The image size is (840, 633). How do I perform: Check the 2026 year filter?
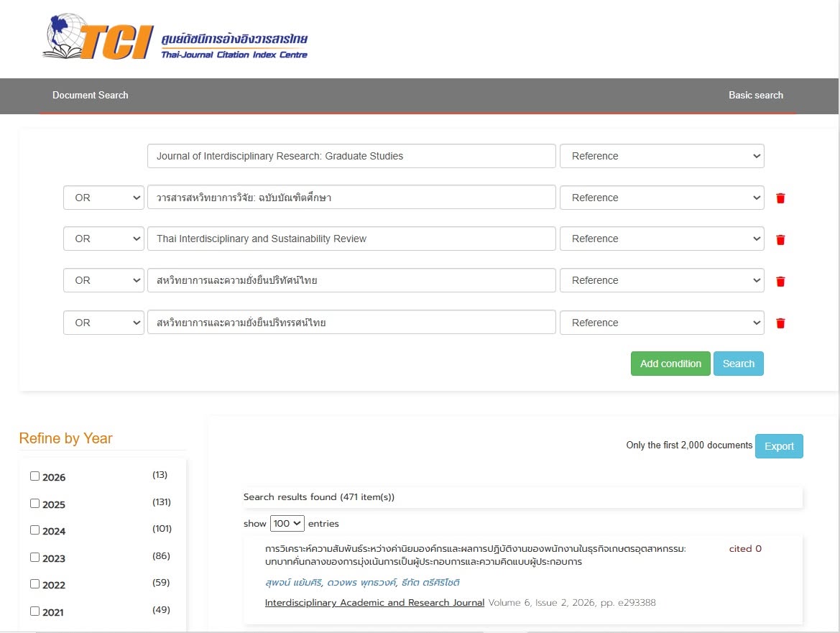34,476
